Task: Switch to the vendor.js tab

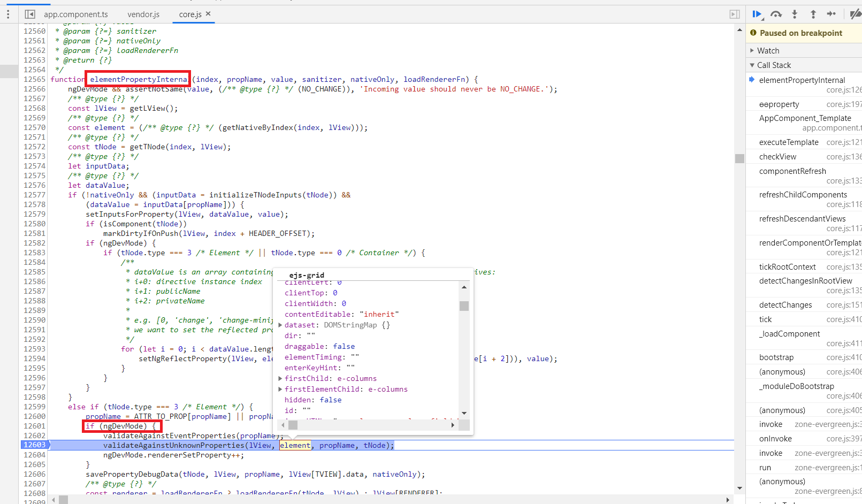Action: tap(143, 14)
